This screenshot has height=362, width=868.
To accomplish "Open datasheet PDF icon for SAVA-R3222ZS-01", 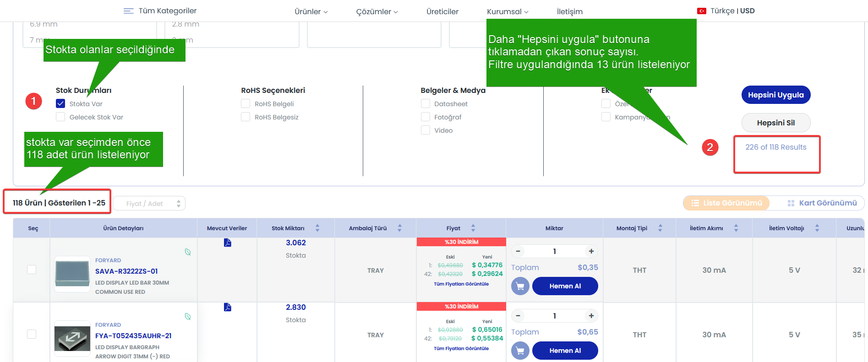I will 227,243.
